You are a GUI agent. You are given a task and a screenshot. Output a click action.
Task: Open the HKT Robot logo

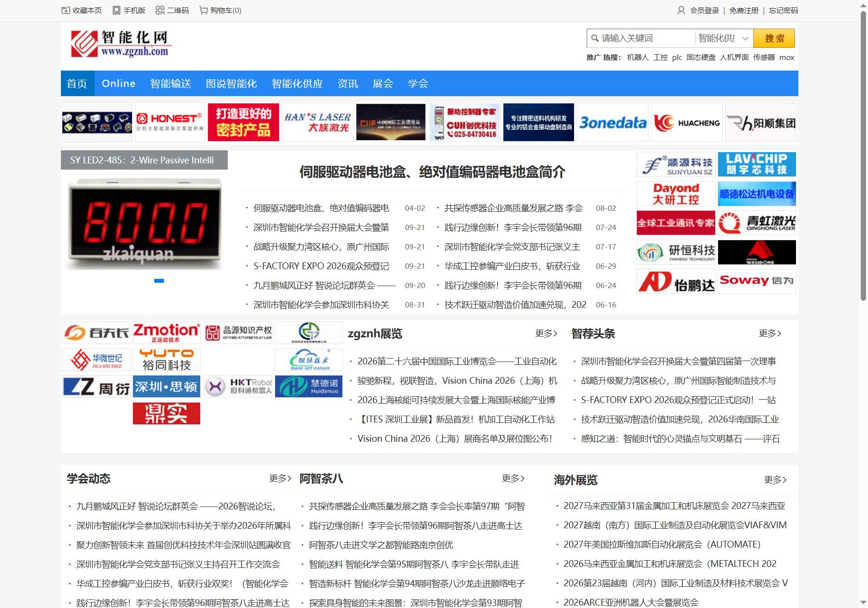[238, 387]
